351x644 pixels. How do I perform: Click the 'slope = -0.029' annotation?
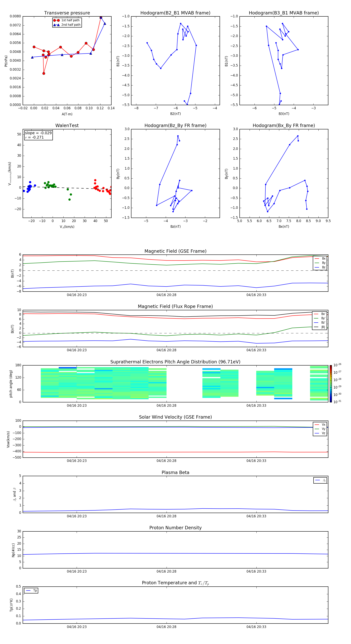coord(38,133)
